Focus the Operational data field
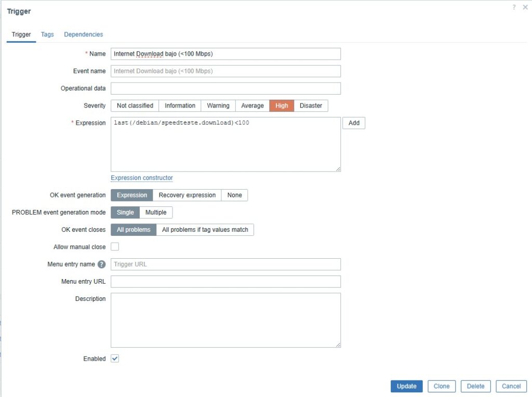532x397 pixels. [225, 88]
